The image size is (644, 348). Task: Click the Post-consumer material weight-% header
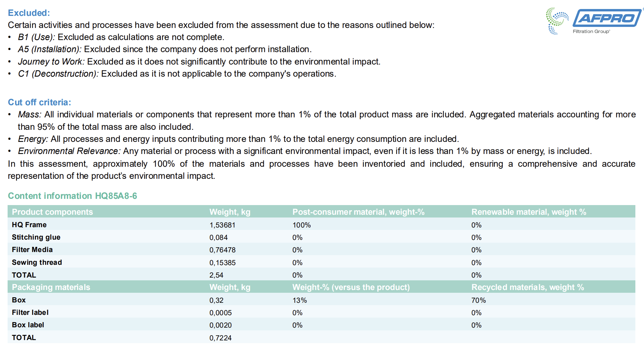coord(358,212)
